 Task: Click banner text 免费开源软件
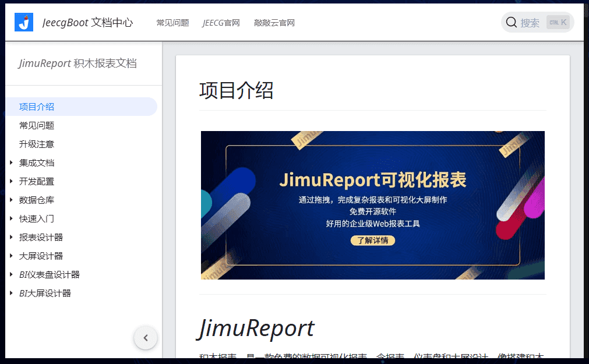[x=373, y=211]
